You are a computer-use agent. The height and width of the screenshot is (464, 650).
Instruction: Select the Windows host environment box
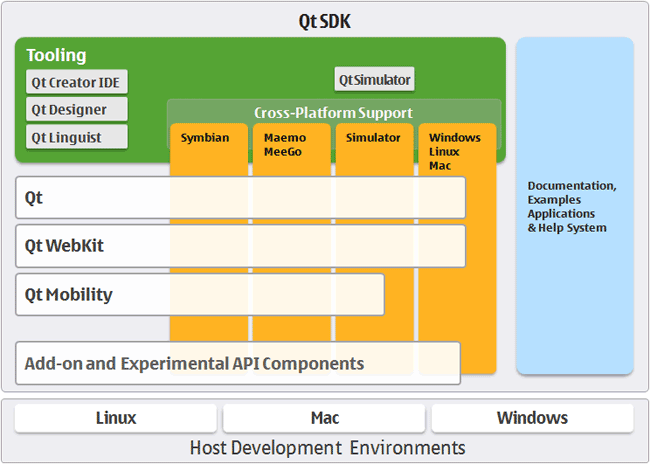tap(531, 418)
